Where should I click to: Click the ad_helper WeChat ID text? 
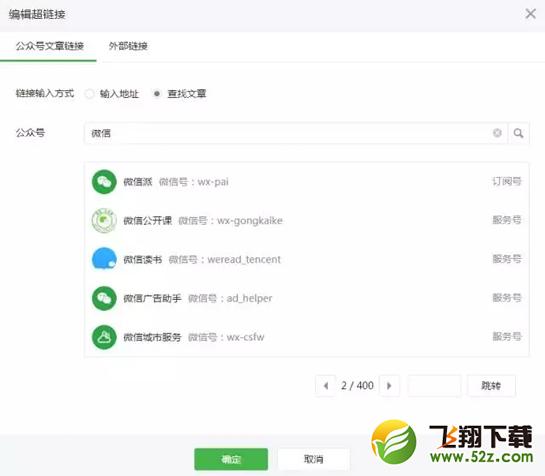click(249, 298)
